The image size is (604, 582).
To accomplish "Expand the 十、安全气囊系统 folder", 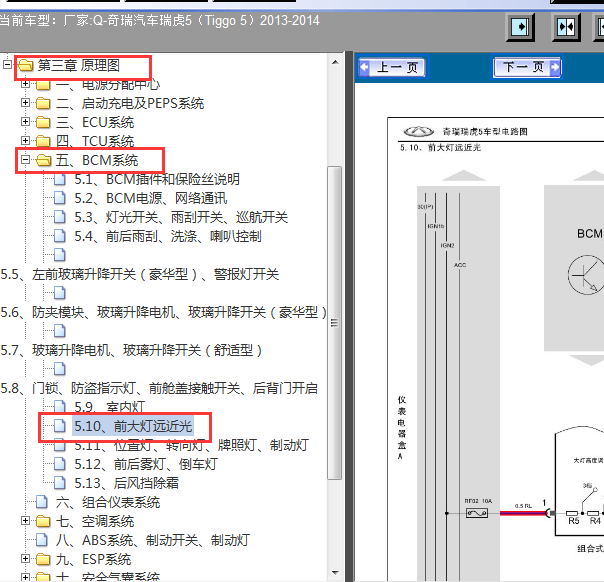I will [25, 577].
